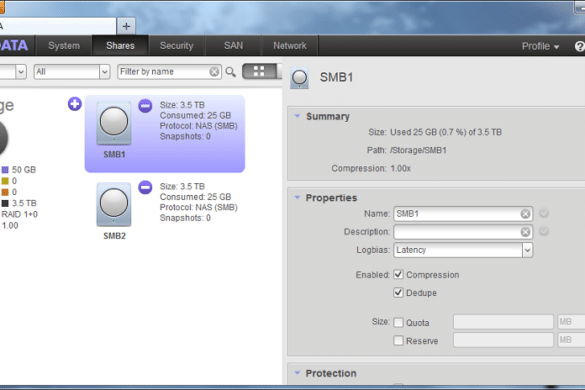Toggle the Dedupe checkbox

tap(398, 292)
